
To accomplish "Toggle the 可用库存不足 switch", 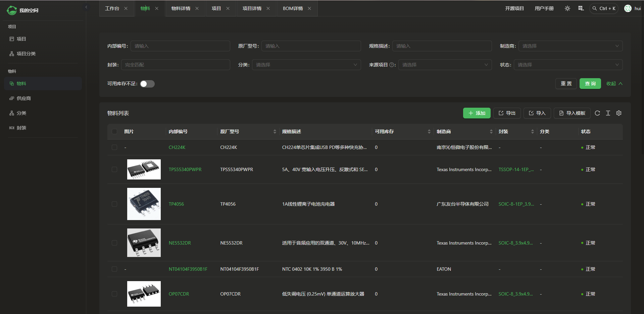I will (x=147, y=84).
